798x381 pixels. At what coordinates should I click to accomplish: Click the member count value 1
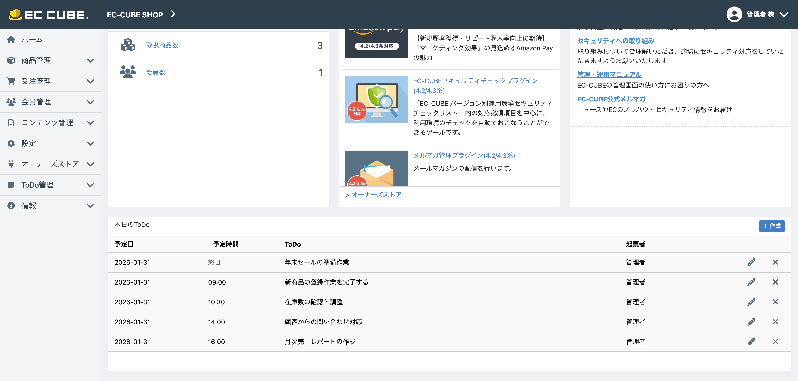321,73
